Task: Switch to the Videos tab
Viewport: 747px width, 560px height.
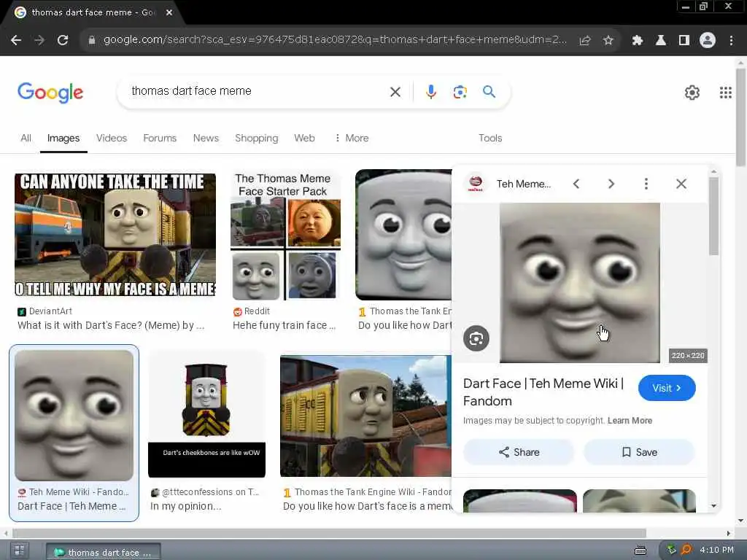Action: tap(112, 138)
